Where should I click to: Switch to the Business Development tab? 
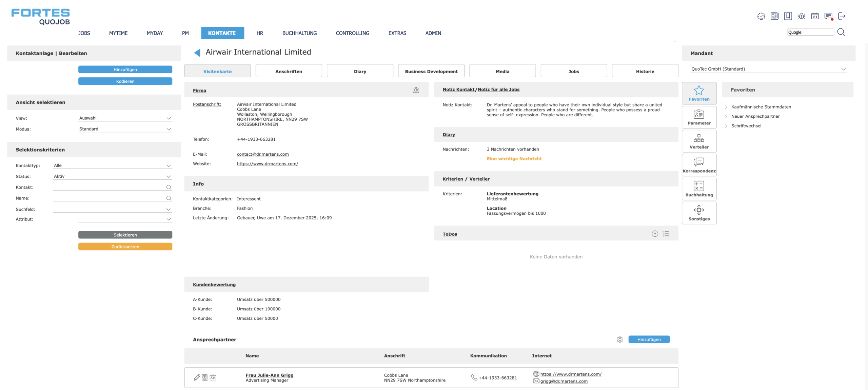(x=431, y=71)
